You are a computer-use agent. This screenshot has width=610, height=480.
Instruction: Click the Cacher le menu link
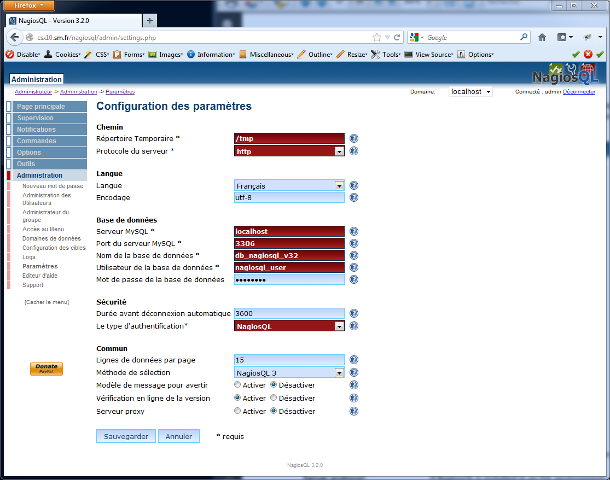click(x=47, y=302)
